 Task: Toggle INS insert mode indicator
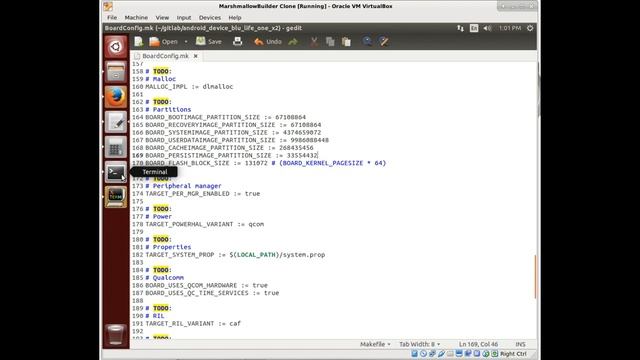(x=520, y=344)
